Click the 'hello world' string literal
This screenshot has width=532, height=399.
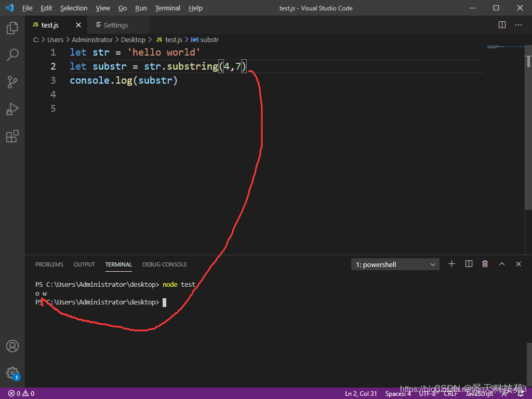point(164,52)
